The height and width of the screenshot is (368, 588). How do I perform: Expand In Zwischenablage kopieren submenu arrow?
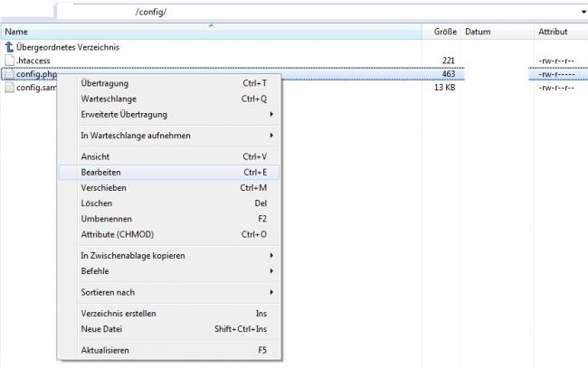pos(271,255)
